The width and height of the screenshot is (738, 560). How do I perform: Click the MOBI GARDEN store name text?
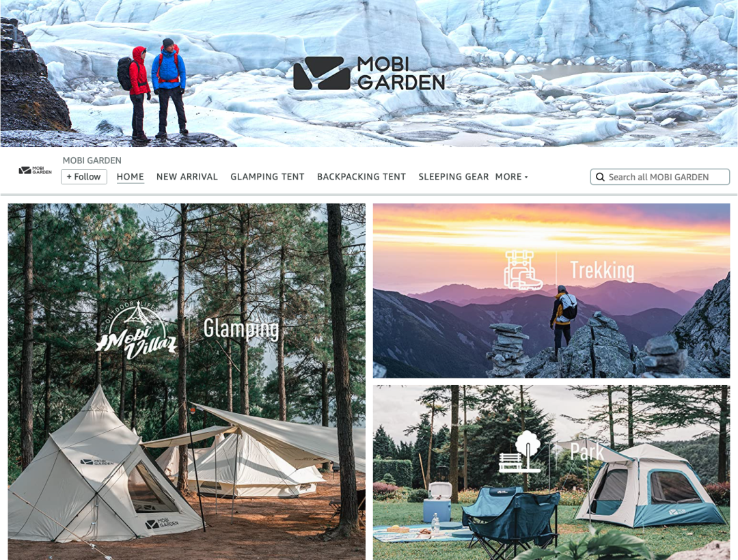tap(92, 160)
